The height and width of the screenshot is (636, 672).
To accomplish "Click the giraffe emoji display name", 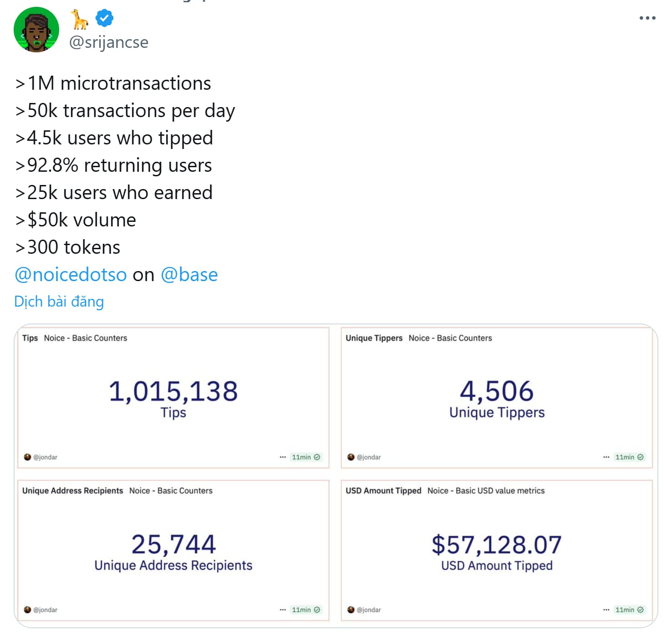I will 79,19.
